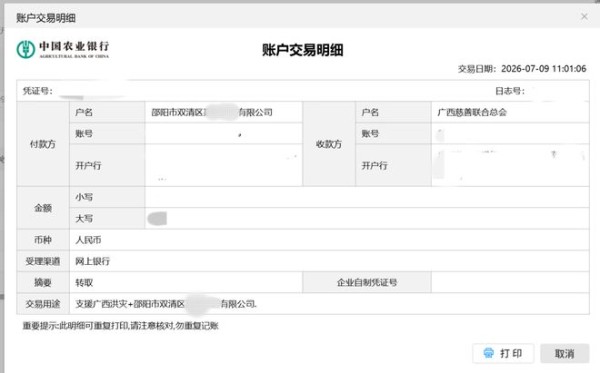Click the 人民币 currency value

[x=88, y=240]
